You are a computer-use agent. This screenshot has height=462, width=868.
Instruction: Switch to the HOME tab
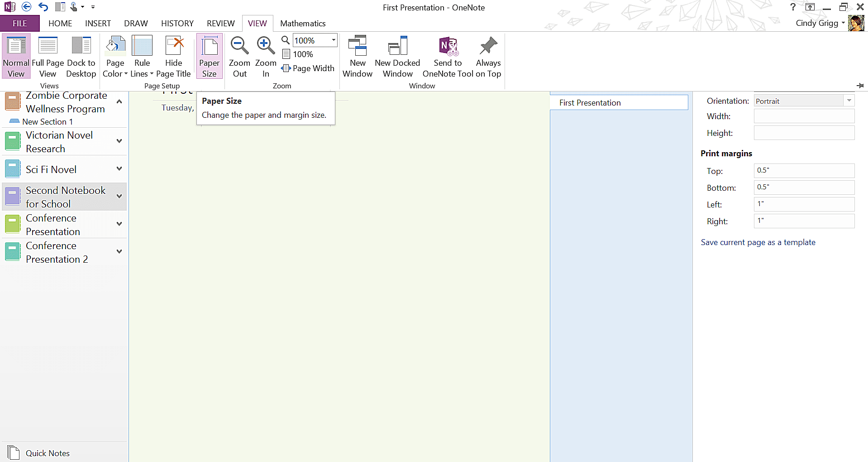(60, 24)
